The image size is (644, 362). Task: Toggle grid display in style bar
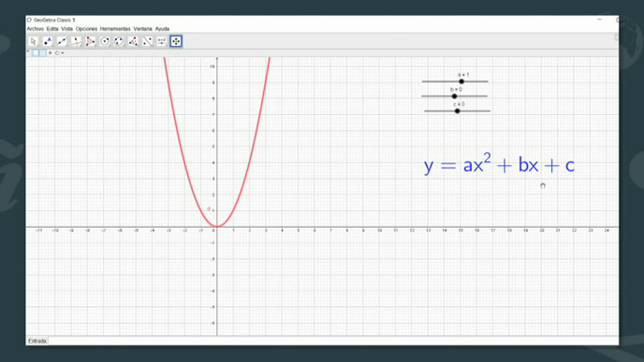[43, 53]
